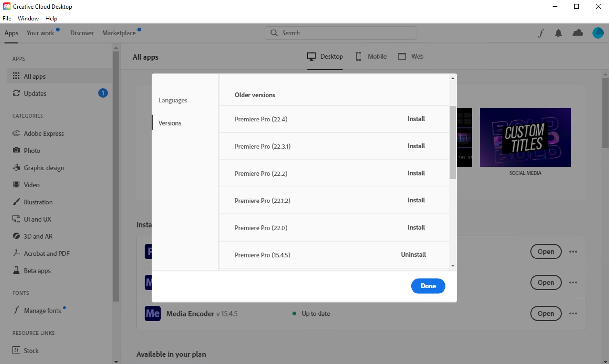Click the Illustration brush icon
Screen dimensions: 609x364
[16, 202]
